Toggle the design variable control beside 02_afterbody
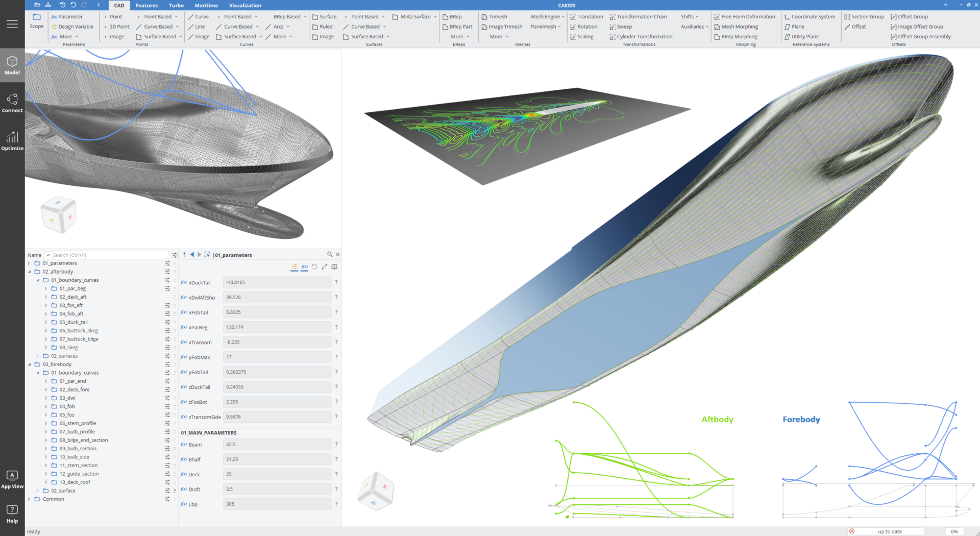This screenshot has width=980, height=536. click(167, 271)
